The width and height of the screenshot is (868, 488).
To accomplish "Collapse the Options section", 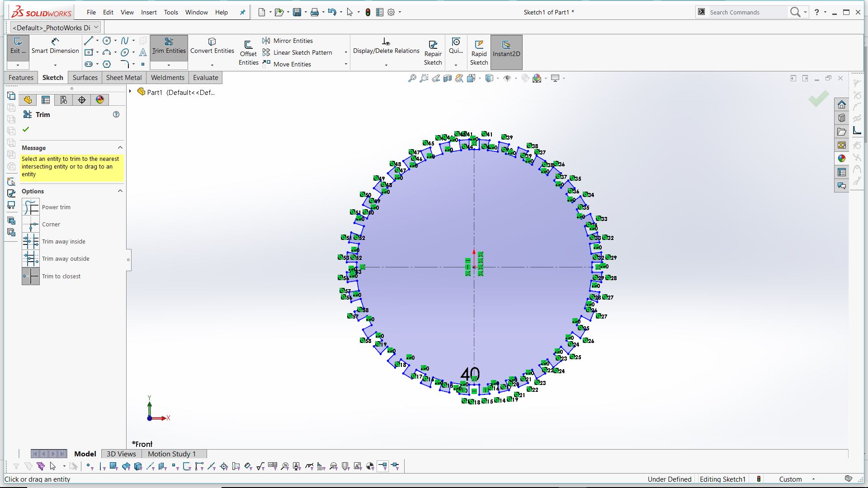I will pos(120,191).
